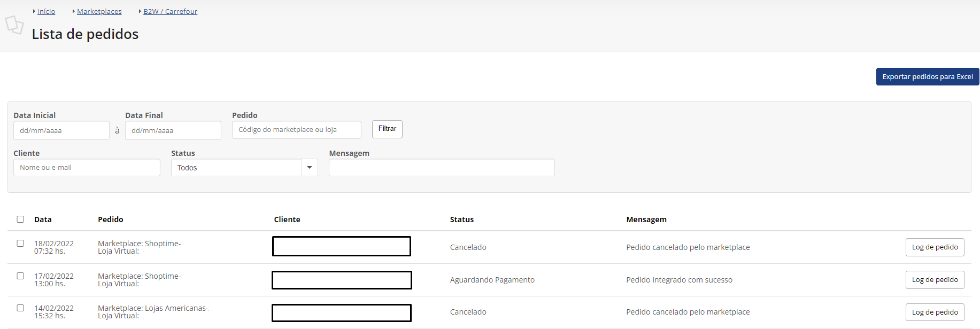Check the 18/02/2022 order row checkbox

pos(20,243)
